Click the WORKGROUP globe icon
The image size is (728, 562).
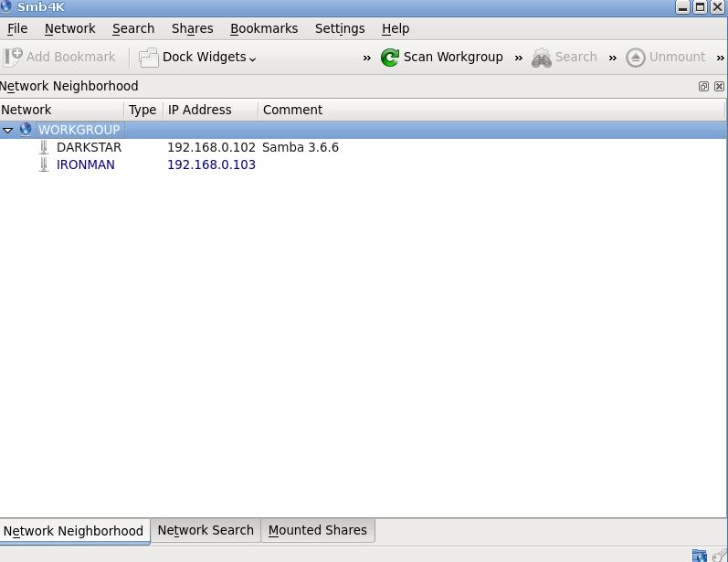[26, 129]
